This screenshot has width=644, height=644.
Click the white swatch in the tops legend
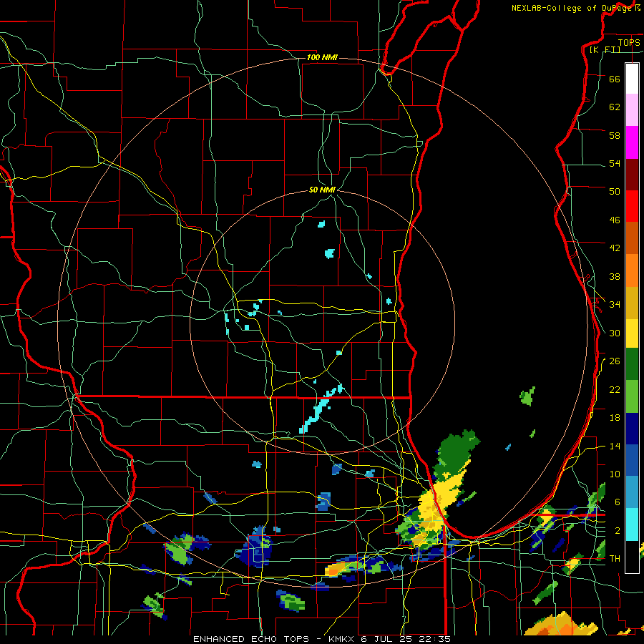point(632,79)
